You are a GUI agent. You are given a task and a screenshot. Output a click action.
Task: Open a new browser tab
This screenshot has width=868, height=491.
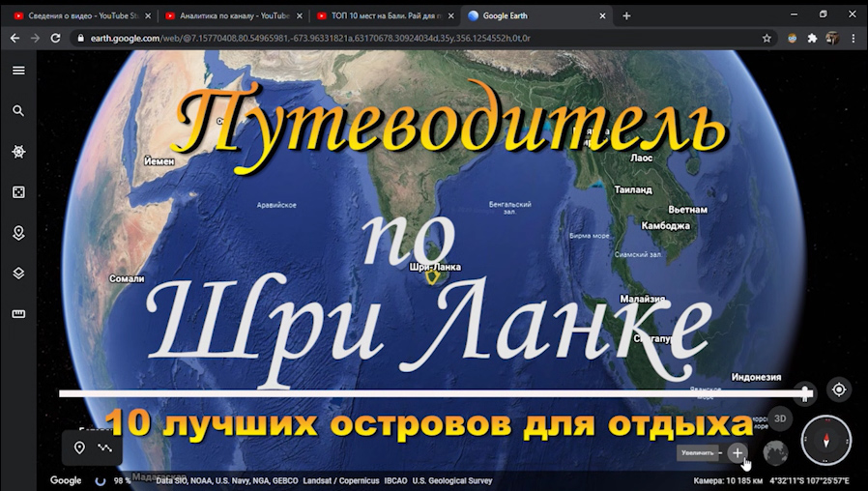tap(626, 16)
